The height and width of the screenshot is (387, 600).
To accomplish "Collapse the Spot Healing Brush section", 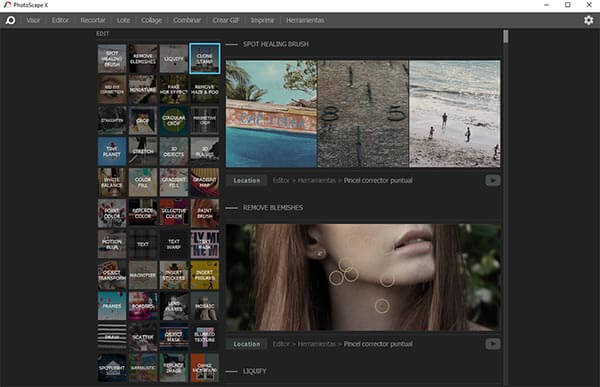I will click(x=232, y=44).
